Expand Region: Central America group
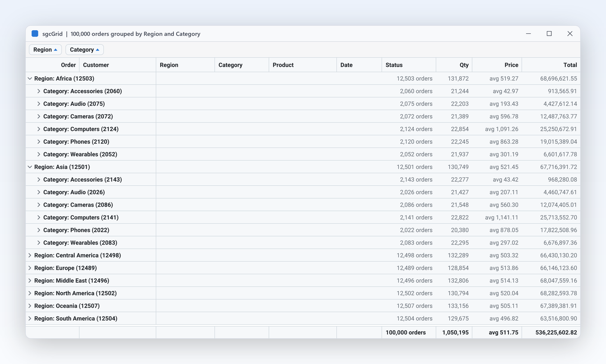This screenshot has height=364, width=606. [x=30, y=255]
